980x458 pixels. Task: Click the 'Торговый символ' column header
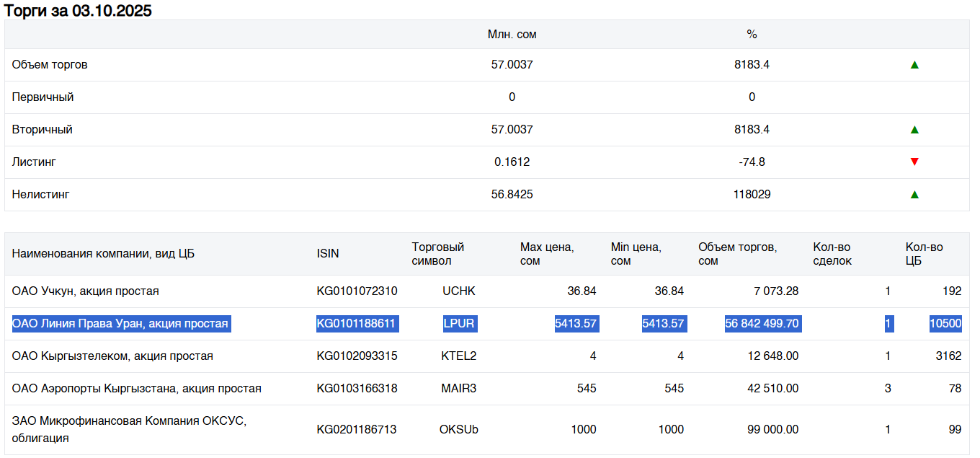(x=438, y=254)
